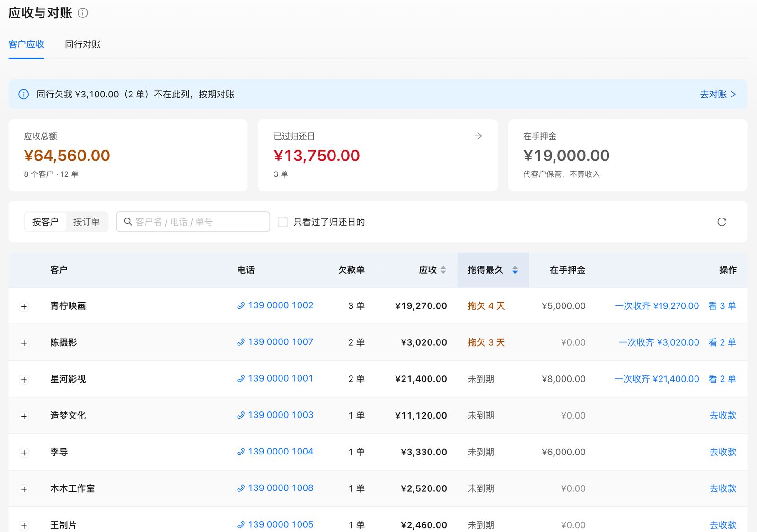Call 木木工作室 at 139 0000 1008
Screen dimensions: 757x532
(x=275, y=488)
